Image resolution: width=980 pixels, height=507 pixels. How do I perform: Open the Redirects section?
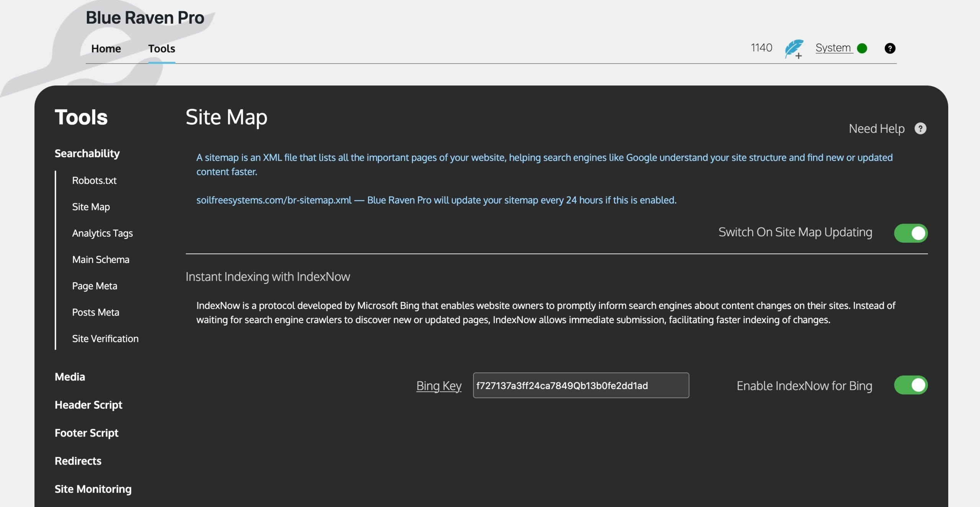[x=78, y=461]
